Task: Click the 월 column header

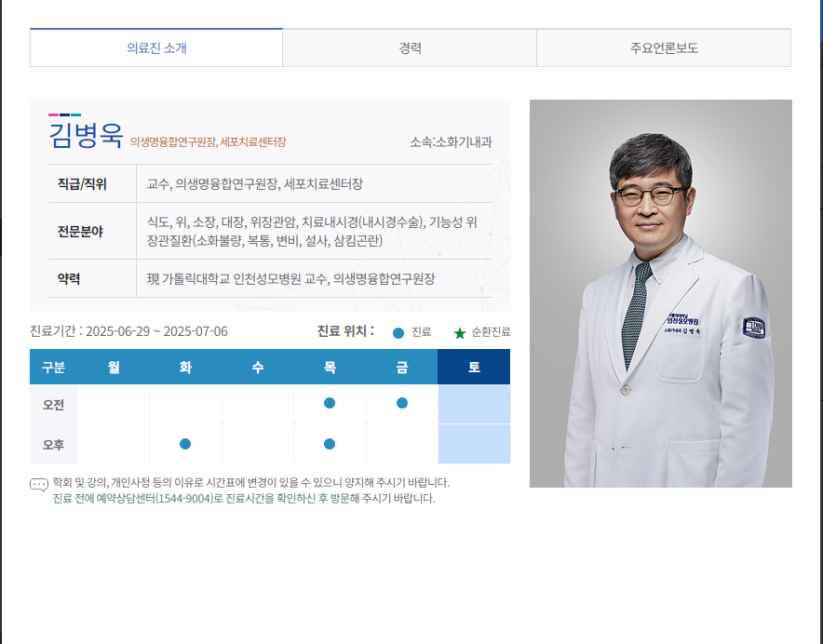Action: click(x=114, y=367)
